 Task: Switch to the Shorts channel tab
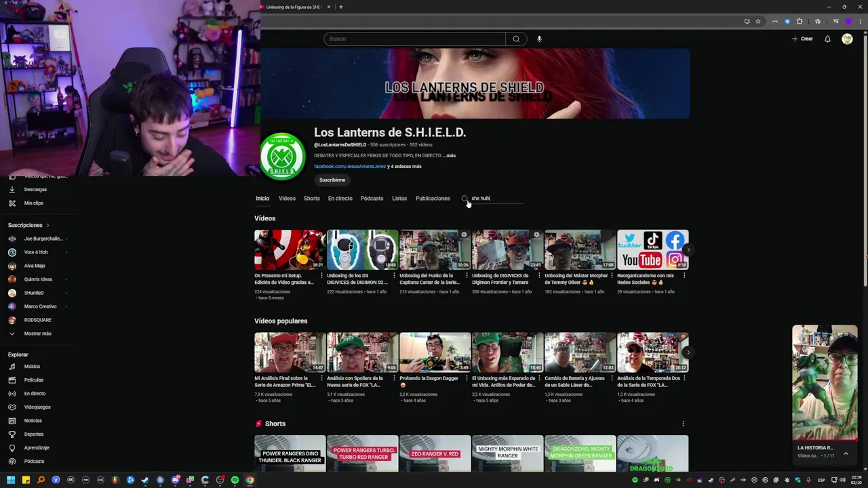(311, 199)
